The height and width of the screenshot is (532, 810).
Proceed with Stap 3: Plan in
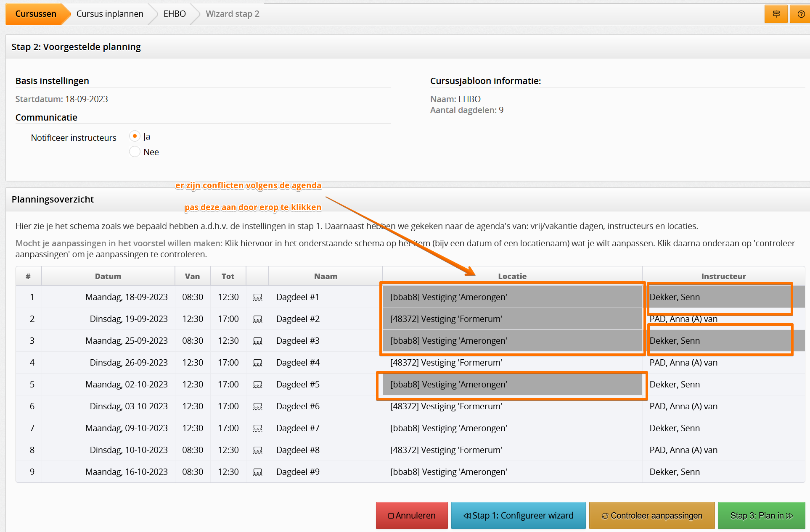[x=761, y=516]
